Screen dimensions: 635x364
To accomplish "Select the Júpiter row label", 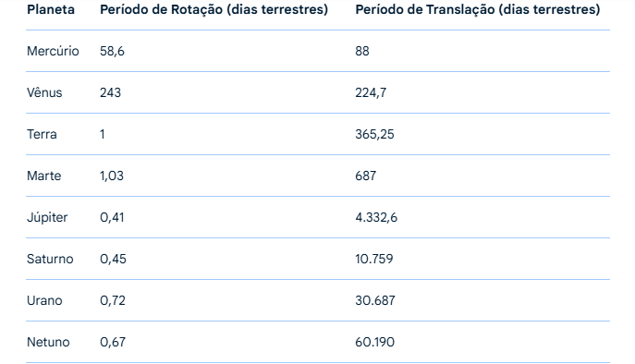I will pyautogui.click(x=47, y=218).
